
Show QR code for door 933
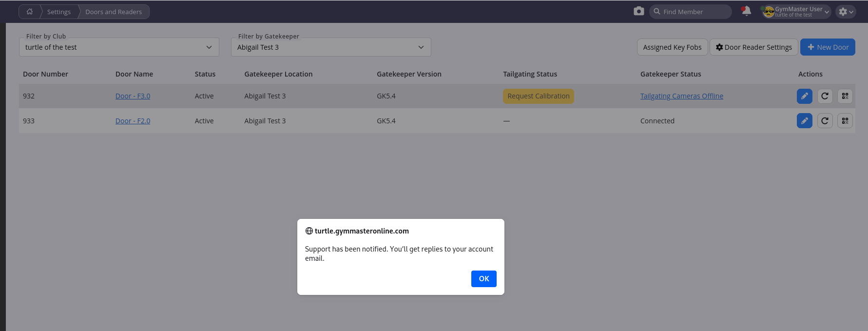click(x=845, y=121)
